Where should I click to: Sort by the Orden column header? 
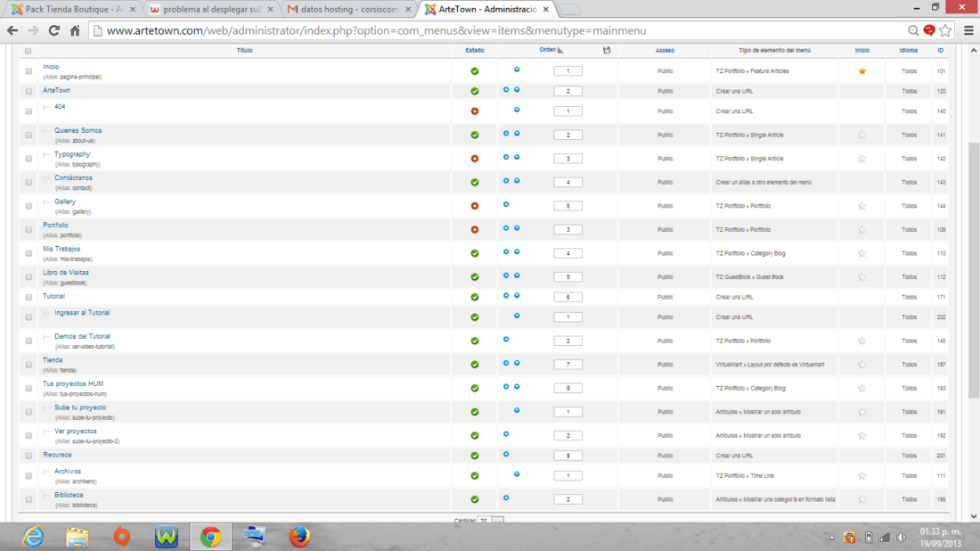coord(548,50)
